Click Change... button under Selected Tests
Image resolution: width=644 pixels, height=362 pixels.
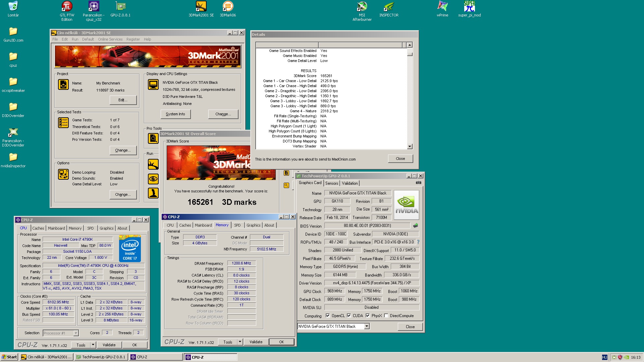click(x=123, y=150)
